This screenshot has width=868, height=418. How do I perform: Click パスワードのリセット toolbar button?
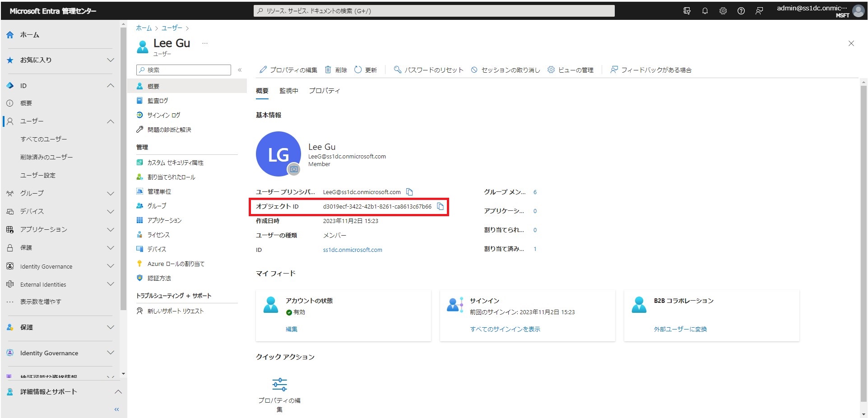pos(428,70)
